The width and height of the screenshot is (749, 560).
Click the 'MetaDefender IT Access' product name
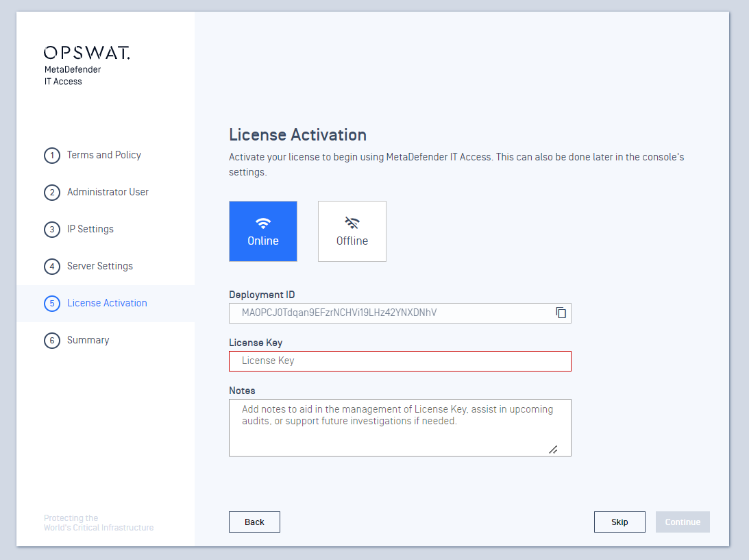tap(73, 75)
